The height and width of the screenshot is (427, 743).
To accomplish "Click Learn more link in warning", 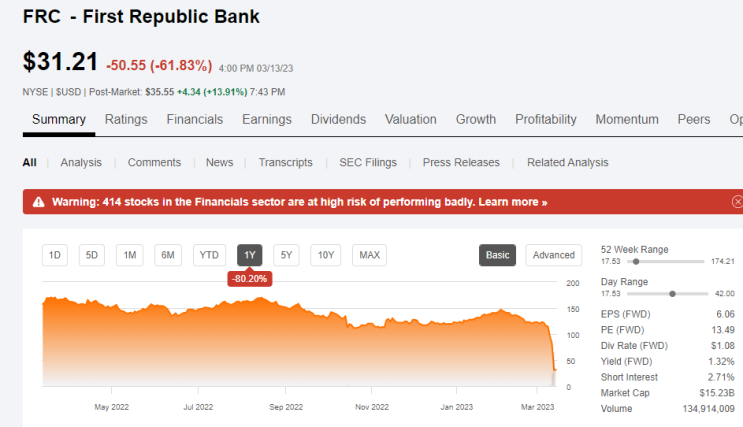I will coord(513,202).
